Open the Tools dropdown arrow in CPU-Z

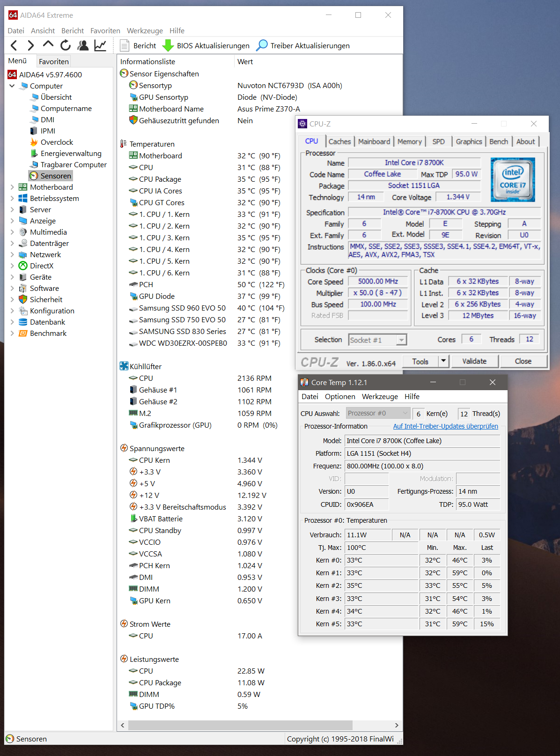coord(443,361)
